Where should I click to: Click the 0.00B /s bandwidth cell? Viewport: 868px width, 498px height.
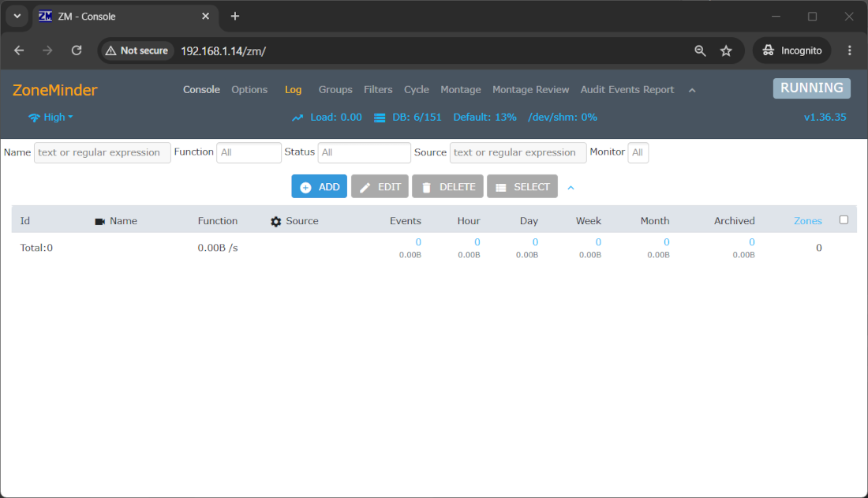[218, 248]
